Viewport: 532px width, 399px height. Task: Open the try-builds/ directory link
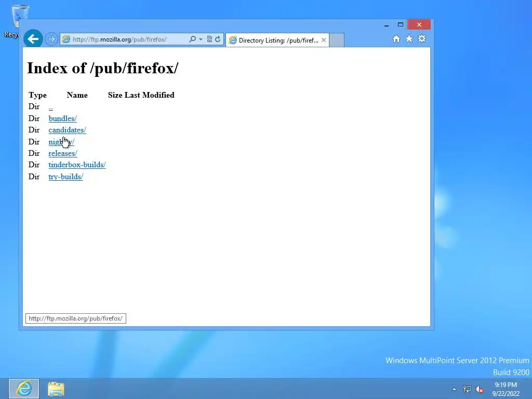[66, 177]
